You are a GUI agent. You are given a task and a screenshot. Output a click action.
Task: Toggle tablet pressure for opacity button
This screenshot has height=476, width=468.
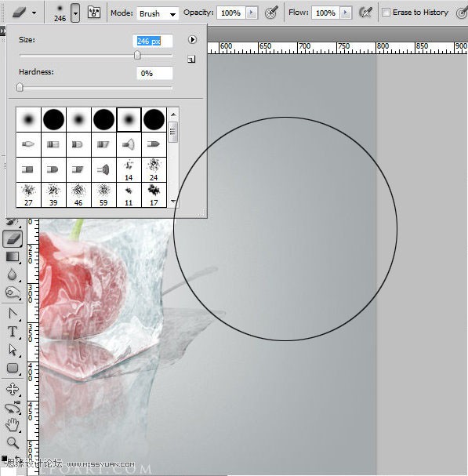click(271, 13)
